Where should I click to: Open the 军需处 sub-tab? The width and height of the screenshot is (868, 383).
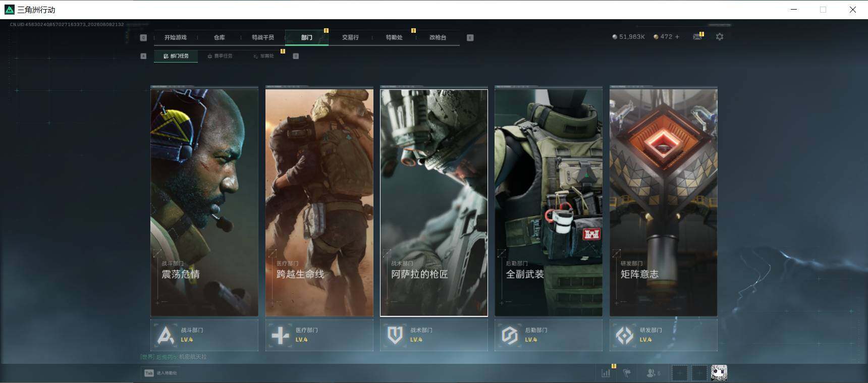[263, 56]
